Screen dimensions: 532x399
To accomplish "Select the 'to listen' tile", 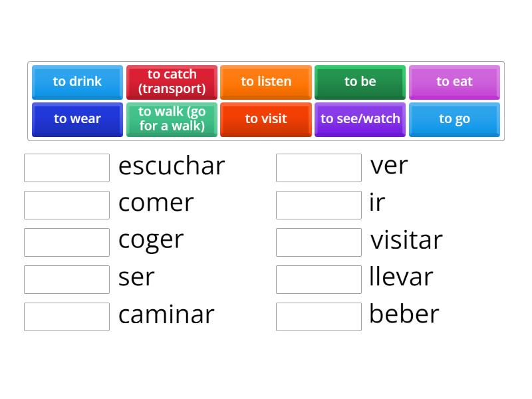I will pos(265,82).
